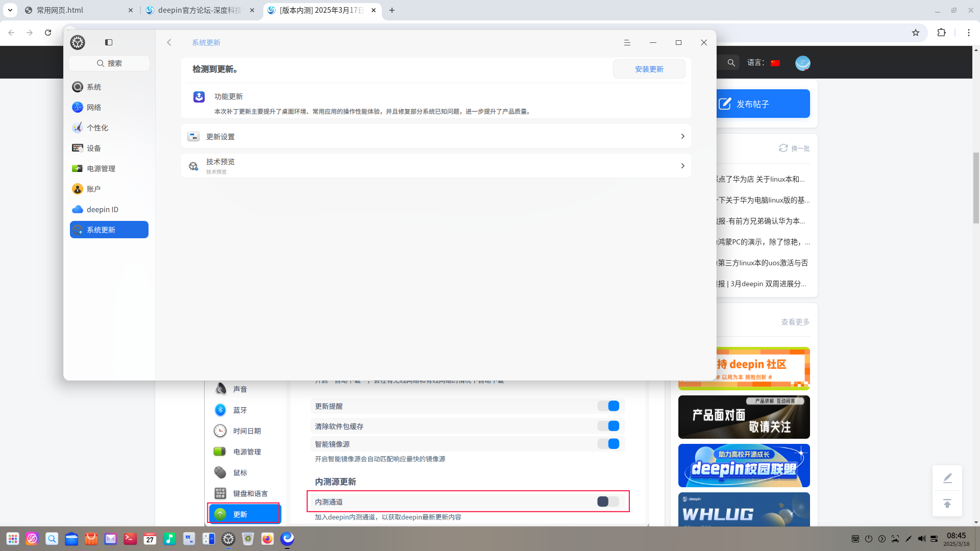Open the 网络 (Network) settings category
This screenshot has height=551, width=980.
109,107
